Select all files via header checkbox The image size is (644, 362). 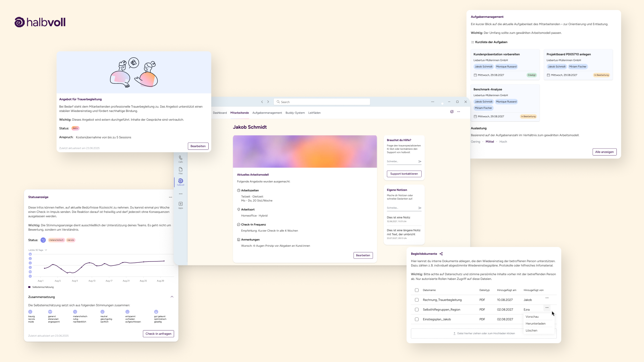pos(417,290)
